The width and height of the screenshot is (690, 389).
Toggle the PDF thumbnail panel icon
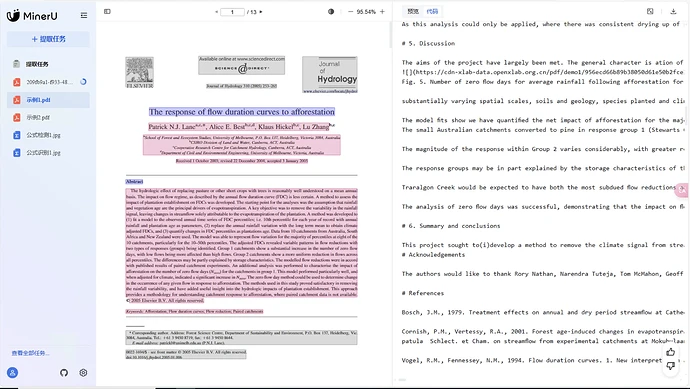pos(107,11)
